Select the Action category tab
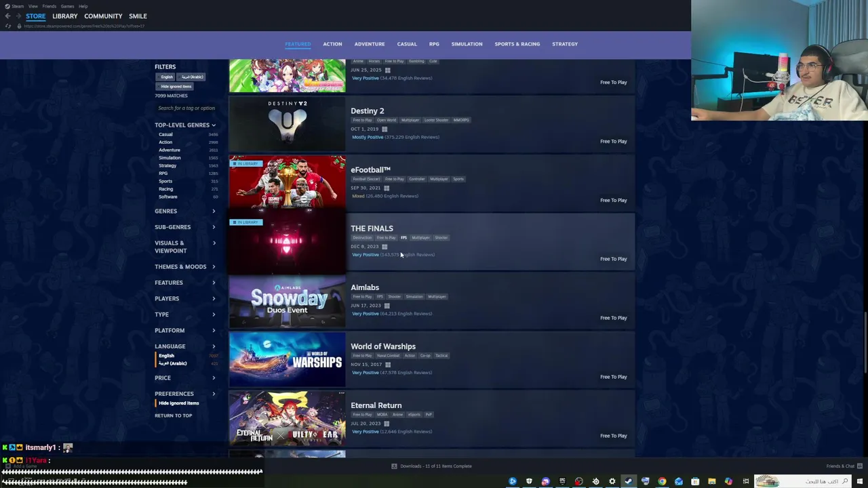The image size is (868, 488). (332, 44)
